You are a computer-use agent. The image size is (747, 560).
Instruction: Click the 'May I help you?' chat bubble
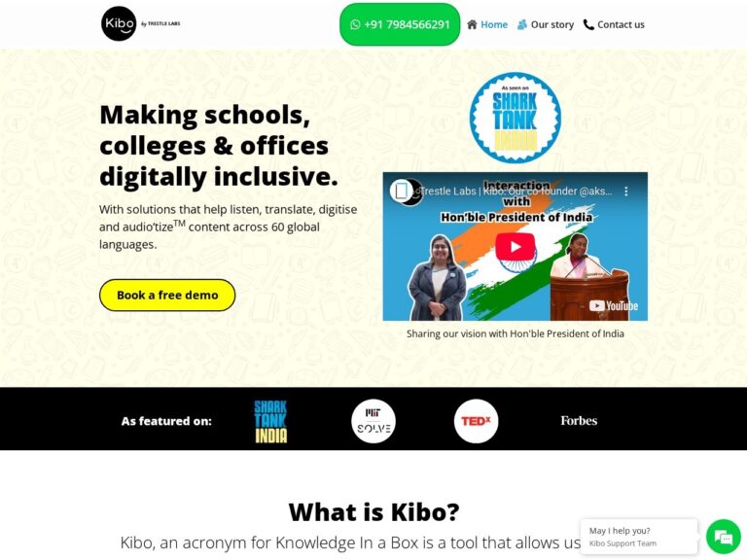[639, 537]
